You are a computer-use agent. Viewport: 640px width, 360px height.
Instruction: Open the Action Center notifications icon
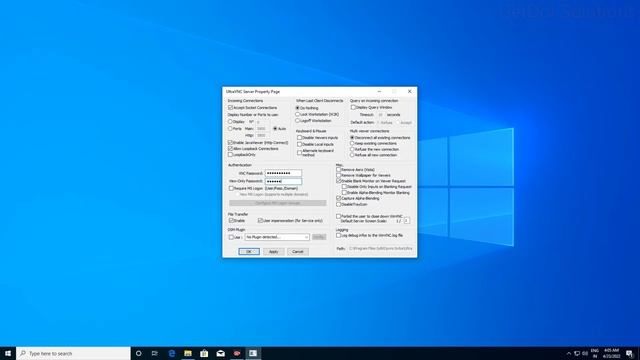[x=629, y=353]
